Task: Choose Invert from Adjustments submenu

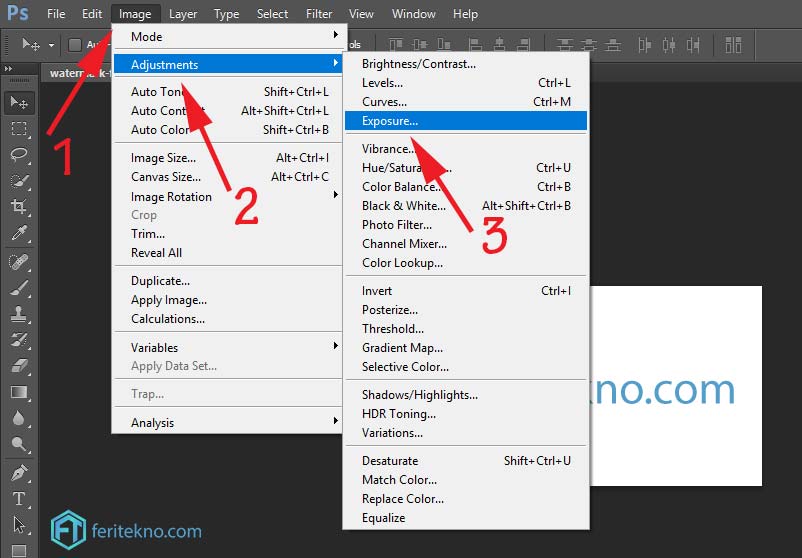Action: (x=466, y=291)
